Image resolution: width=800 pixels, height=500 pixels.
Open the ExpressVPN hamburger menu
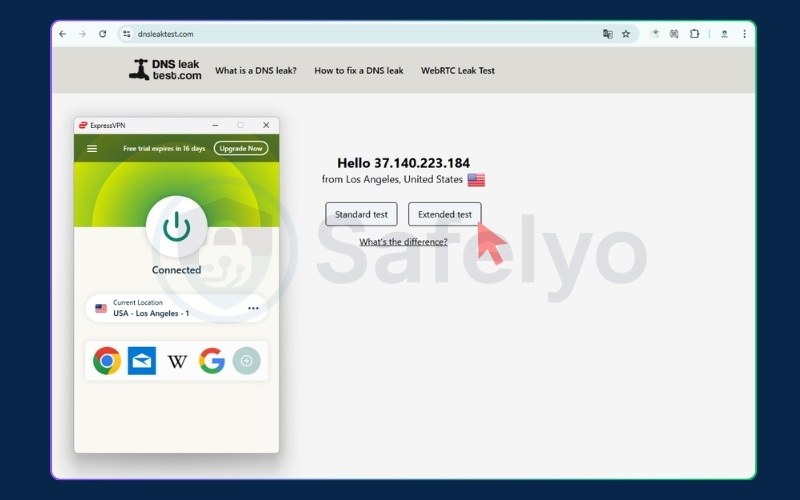click(x=92, y=148)
